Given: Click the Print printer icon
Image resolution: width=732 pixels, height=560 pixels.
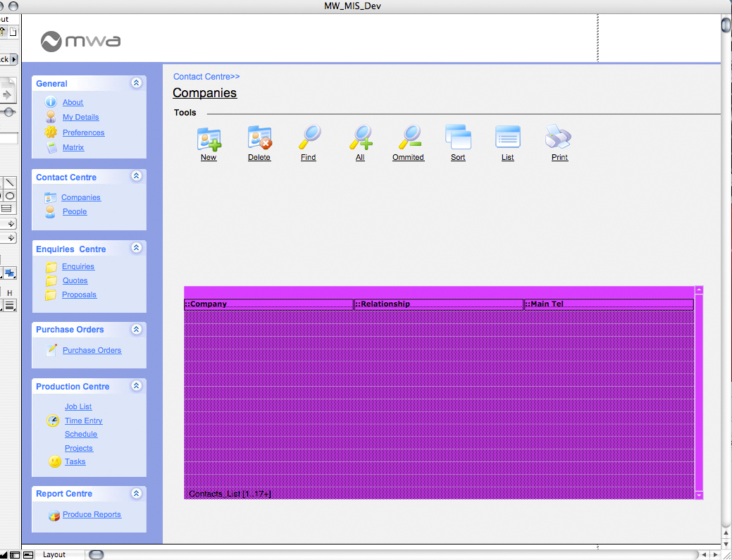Looking at the screenshot, I should point(559,137).
